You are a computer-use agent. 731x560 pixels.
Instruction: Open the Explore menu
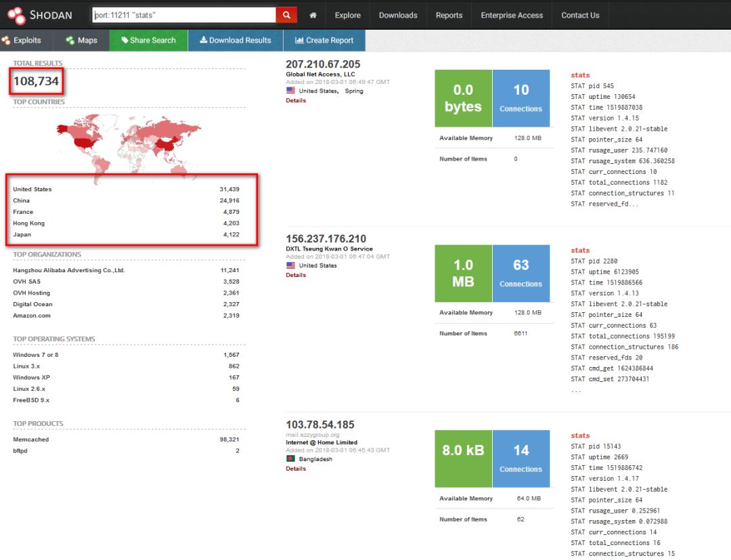point(348,16)
